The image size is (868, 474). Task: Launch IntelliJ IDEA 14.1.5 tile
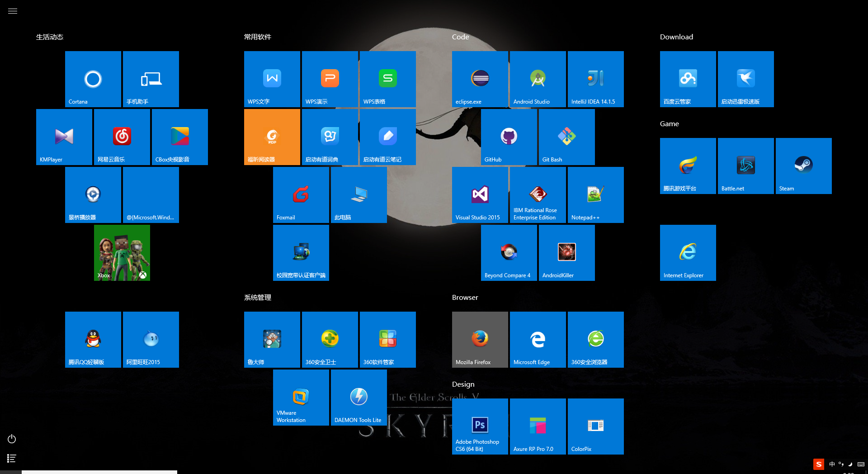tap(596, 79)
